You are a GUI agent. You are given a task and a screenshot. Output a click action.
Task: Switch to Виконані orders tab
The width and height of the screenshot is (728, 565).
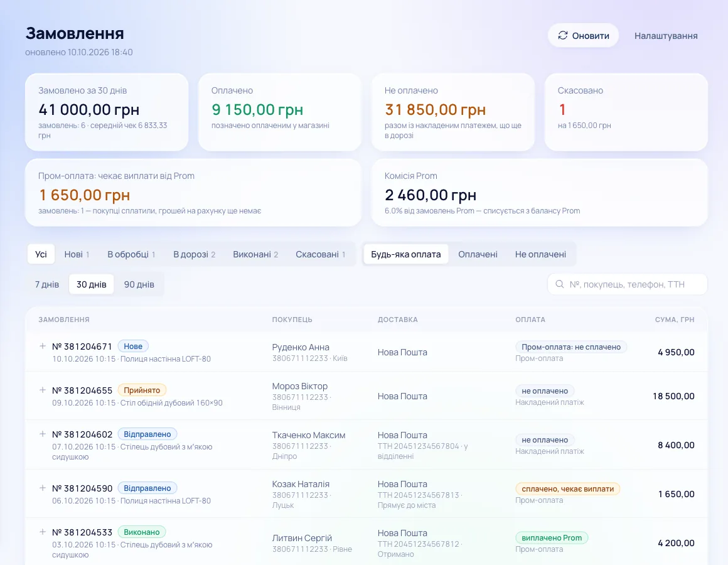point(255,254)
